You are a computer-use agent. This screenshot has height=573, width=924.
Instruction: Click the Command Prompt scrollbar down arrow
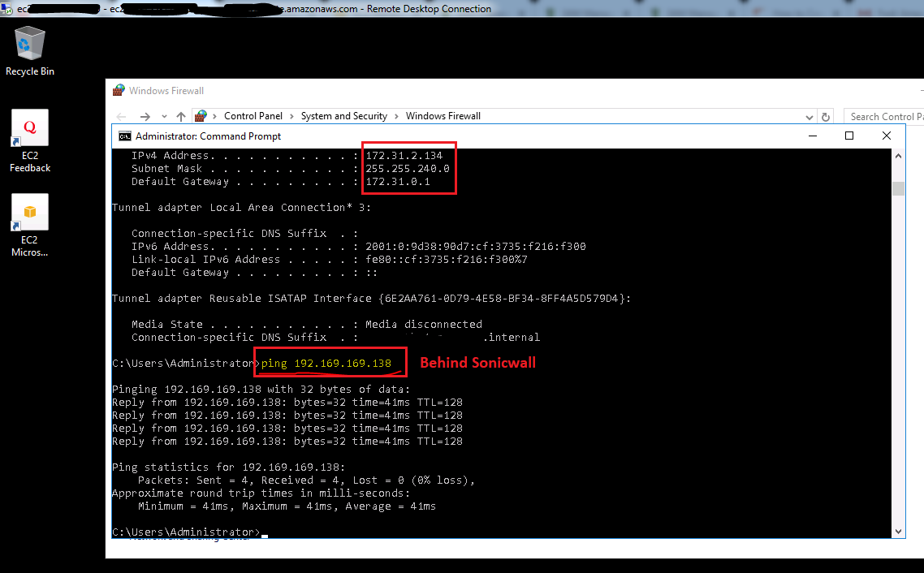click(898, 532)
